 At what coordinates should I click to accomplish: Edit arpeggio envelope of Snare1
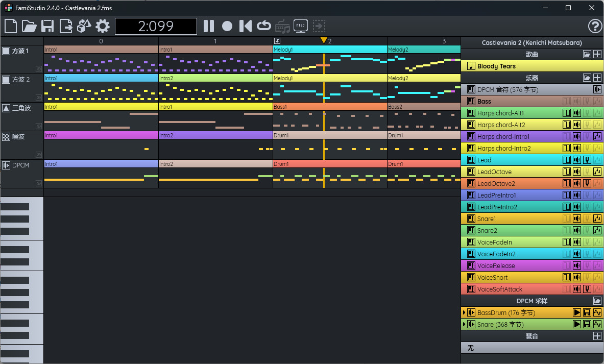[597, 219]
